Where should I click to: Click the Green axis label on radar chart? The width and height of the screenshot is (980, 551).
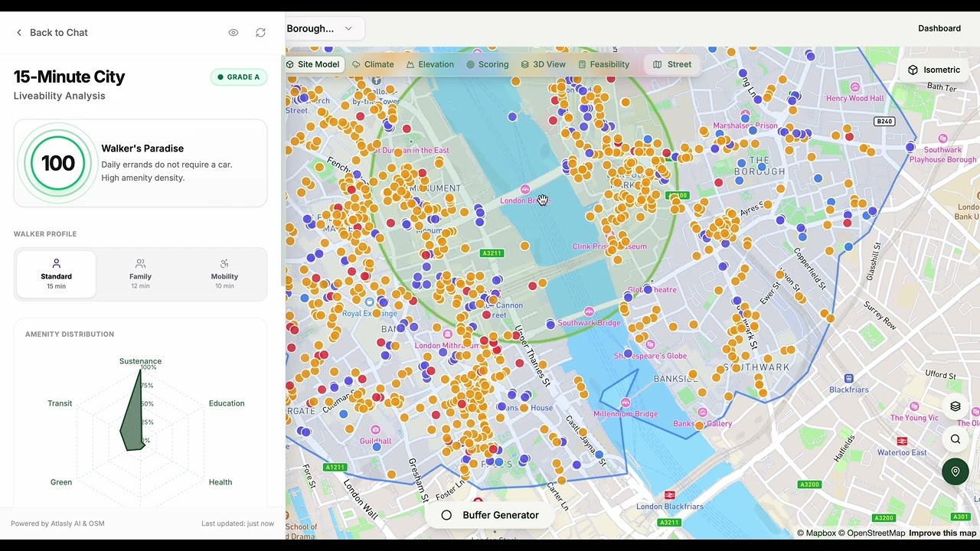click(x=61, y=482)
